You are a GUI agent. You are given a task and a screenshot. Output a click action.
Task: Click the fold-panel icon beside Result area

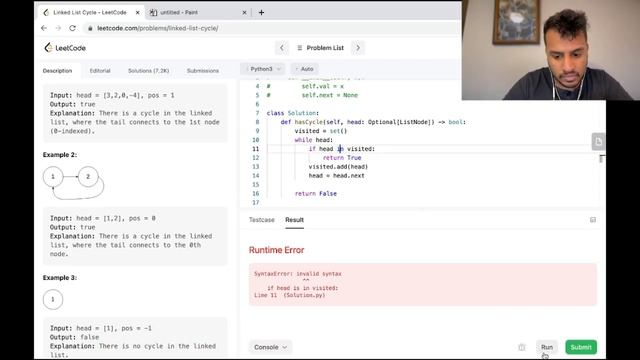[593, 220]
